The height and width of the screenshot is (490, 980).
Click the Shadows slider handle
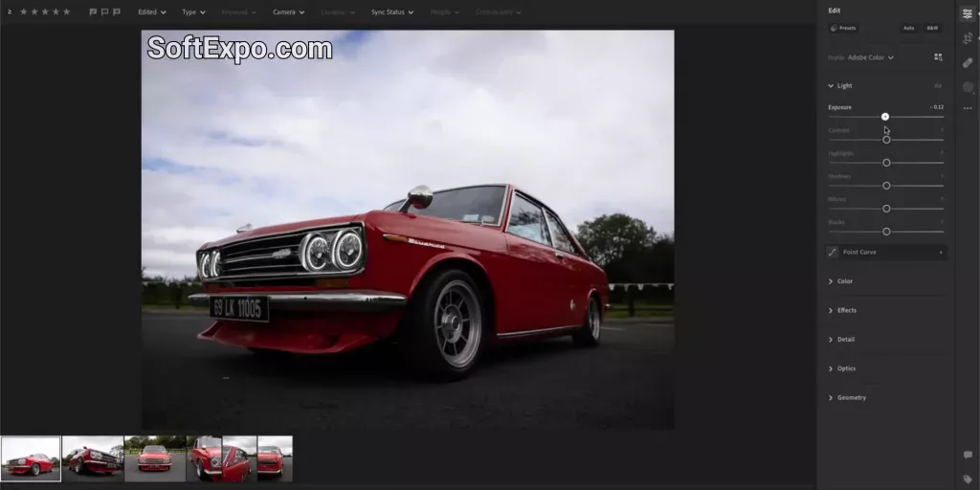pyautogui.click(x=886, y=186)
